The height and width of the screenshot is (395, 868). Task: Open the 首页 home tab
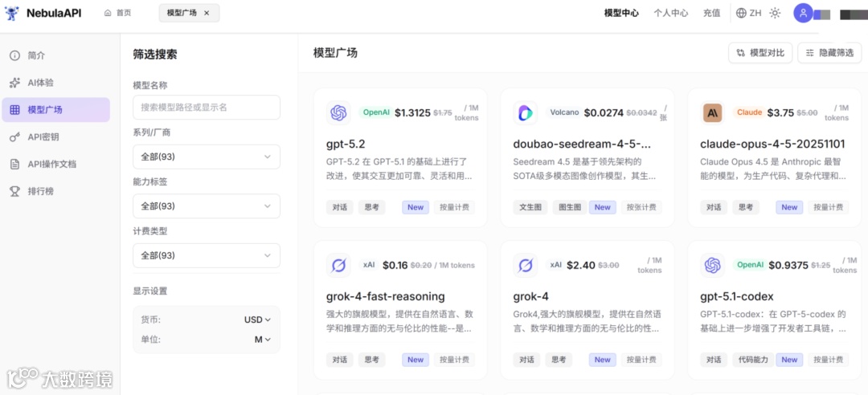coord(118,13)
